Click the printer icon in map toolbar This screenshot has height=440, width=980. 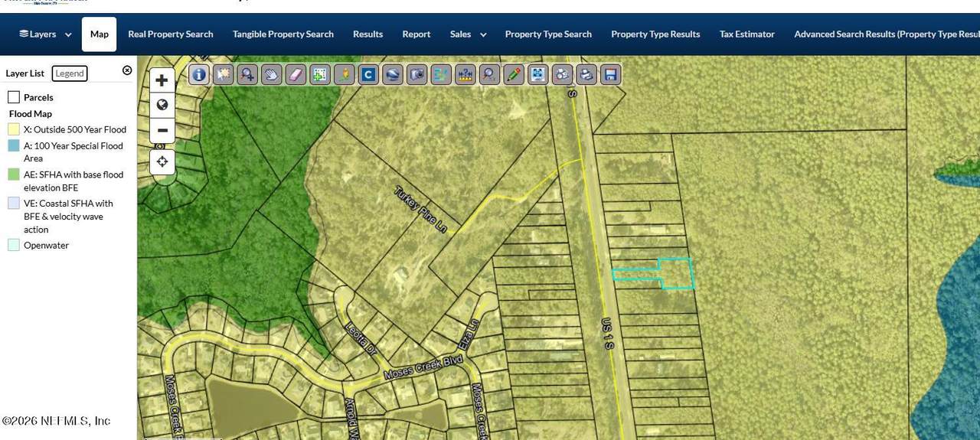click(x=586, y=74)
